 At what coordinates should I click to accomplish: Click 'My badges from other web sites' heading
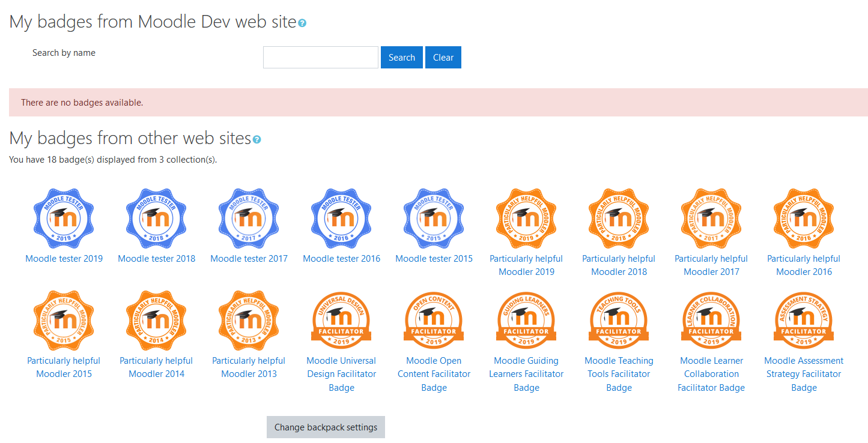click(x=130, y=139)
